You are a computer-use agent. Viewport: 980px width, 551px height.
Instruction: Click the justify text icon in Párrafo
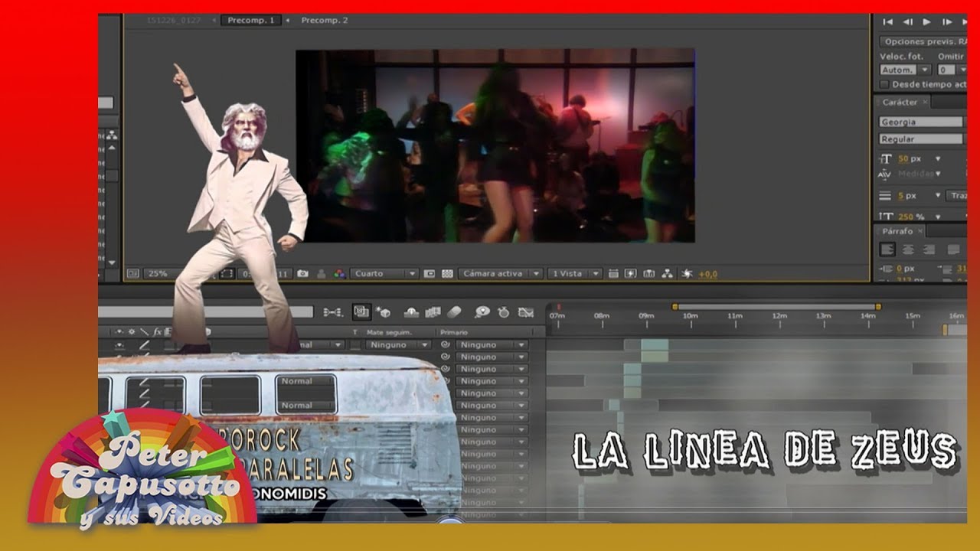(953, 249)
